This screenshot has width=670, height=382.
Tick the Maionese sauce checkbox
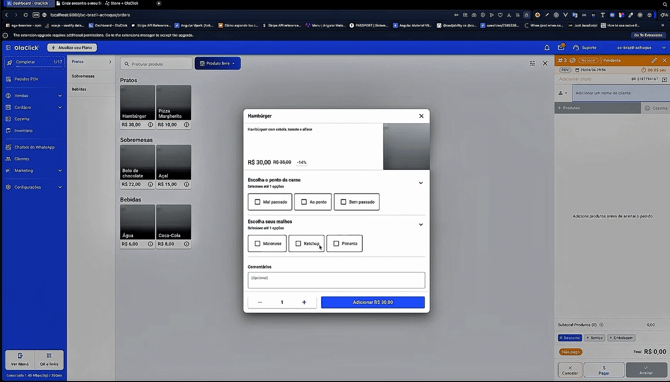tap(257, 244)
